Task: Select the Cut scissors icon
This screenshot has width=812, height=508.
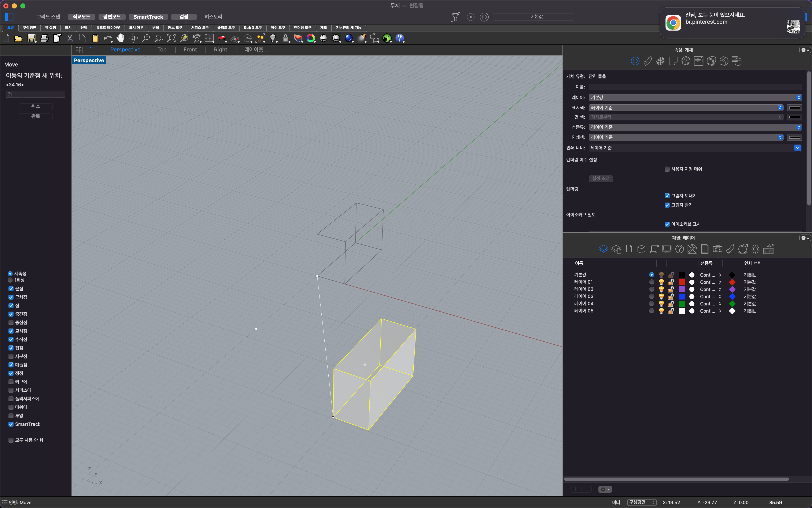Action: (70, 38)
